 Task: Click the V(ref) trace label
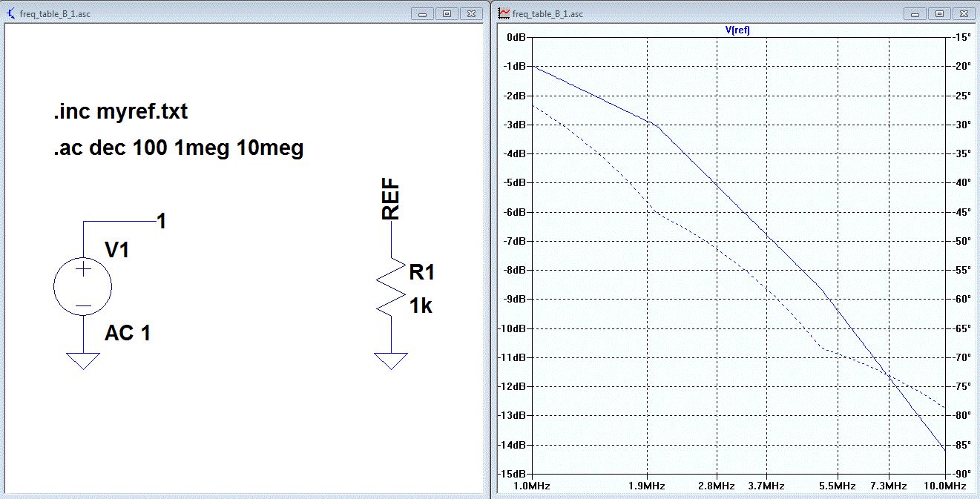[737, 30]
